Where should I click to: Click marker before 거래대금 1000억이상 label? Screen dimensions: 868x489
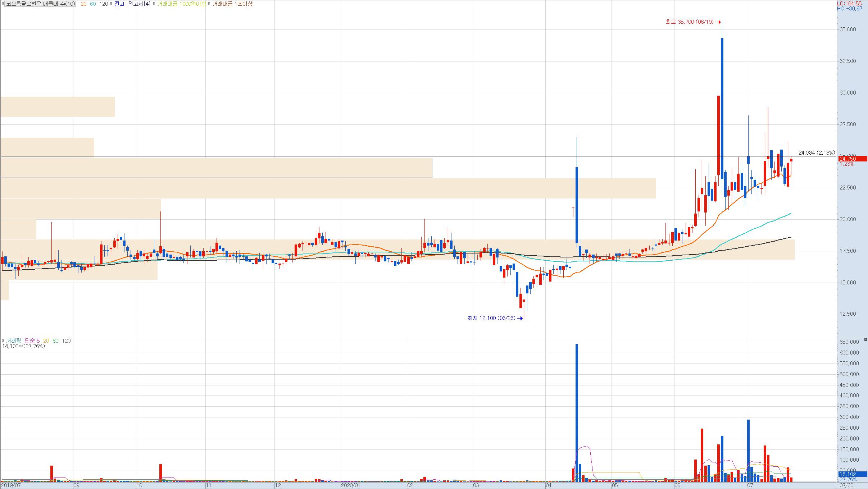pos(154,4)
